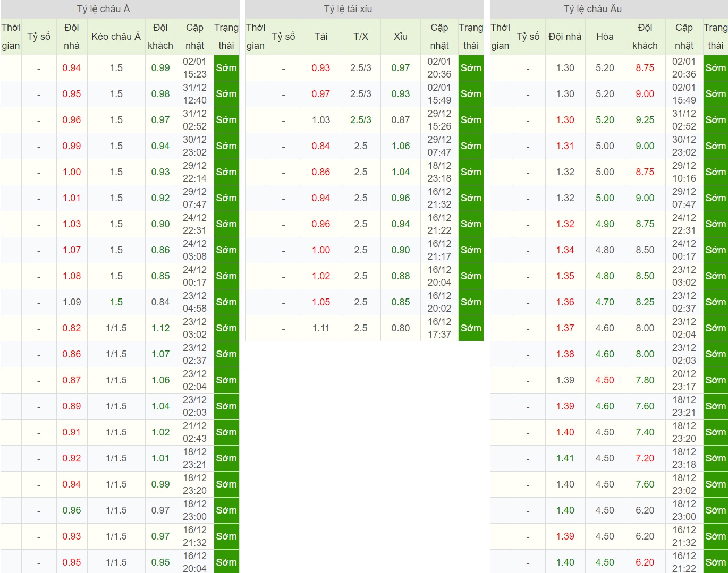Click the 7.20 away odds in European table
The image size is (728, 573).
point(645,458)
